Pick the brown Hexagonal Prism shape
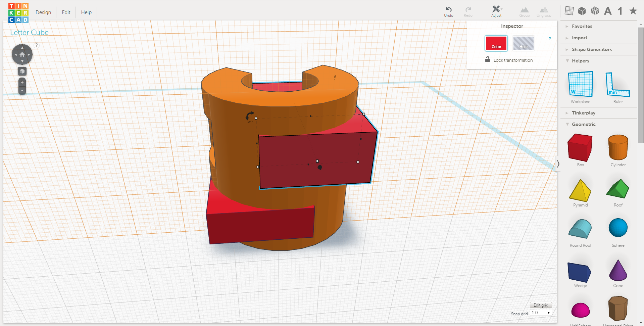This screenshot has height=326, width=644. point(618,309)
